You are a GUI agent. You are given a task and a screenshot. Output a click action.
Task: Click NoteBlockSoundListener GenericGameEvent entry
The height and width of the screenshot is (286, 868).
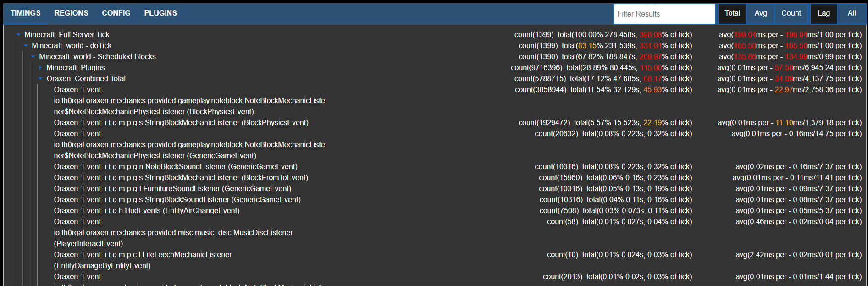[x=176, y=167]
